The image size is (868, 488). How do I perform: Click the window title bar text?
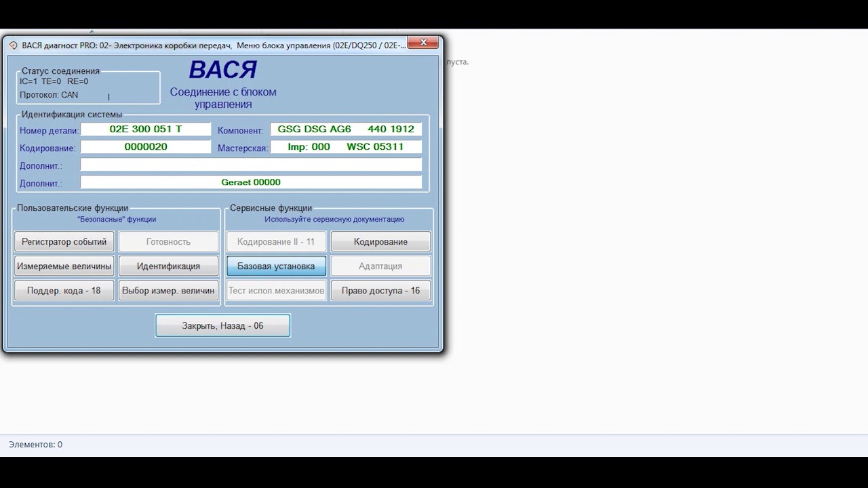(214, 45)
